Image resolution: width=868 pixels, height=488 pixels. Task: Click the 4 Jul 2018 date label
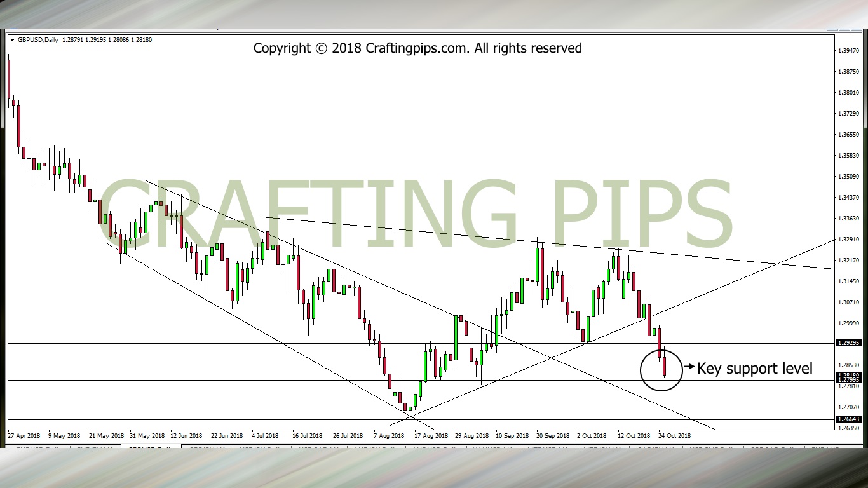(265, 436)
